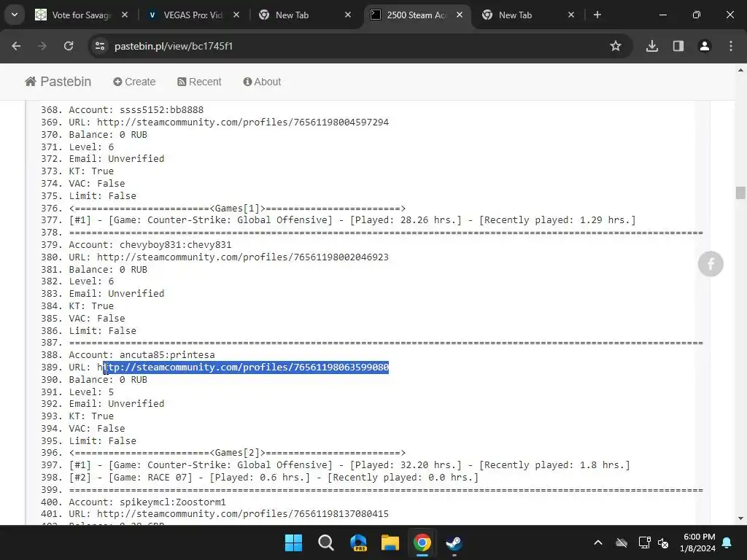Close the first New Tab
The height and width of the screenshot is (560, 747).
348,15
